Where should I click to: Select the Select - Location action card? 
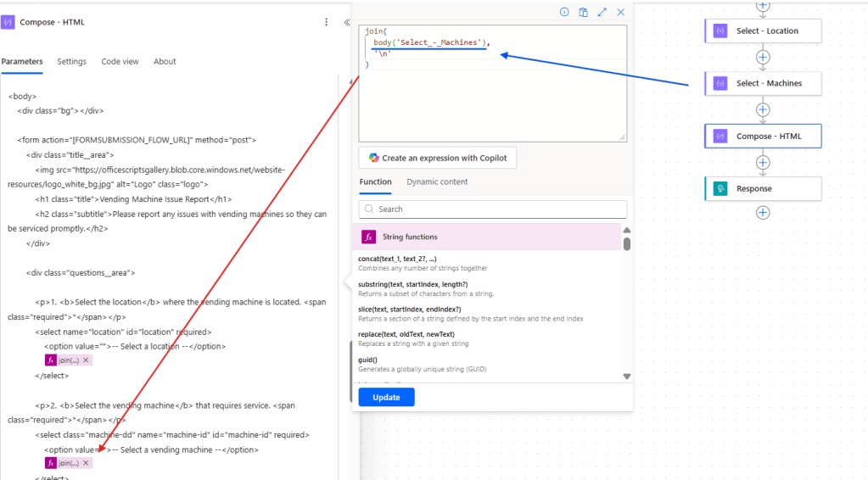tap(763, 31)
